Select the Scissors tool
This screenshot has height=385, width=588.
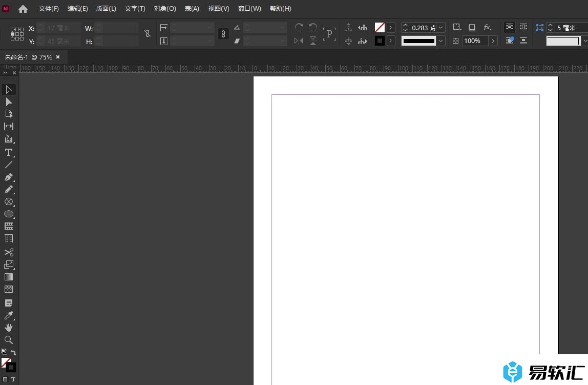(x=9, y=252)
